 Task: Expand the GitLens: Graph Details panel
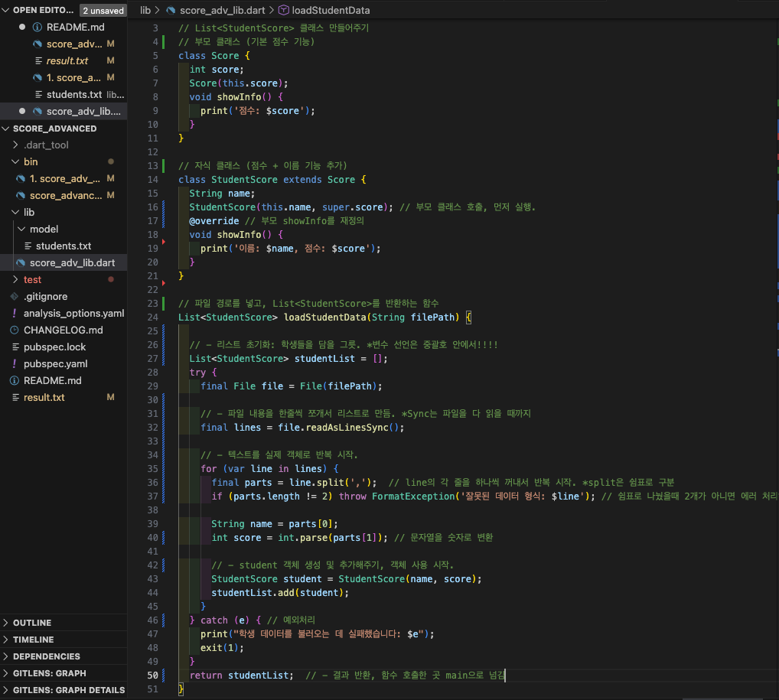click(x=6, y=690)
